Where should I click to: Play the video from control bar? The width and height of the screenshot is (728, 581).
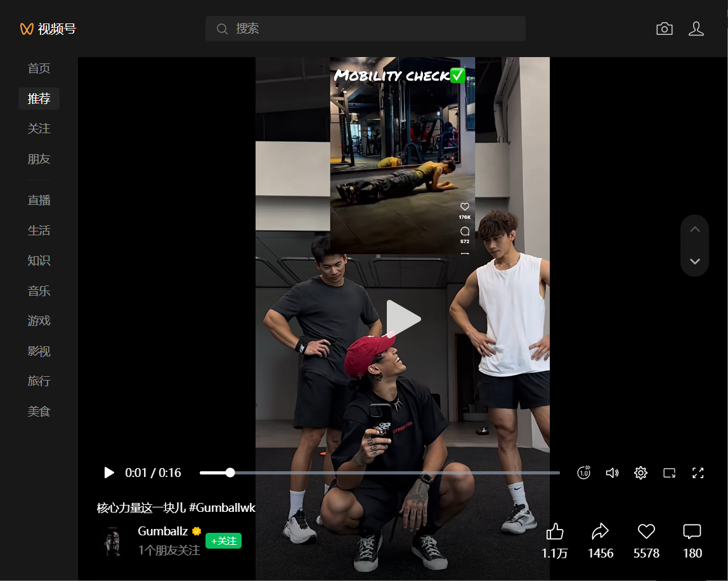tap(109, 473)
